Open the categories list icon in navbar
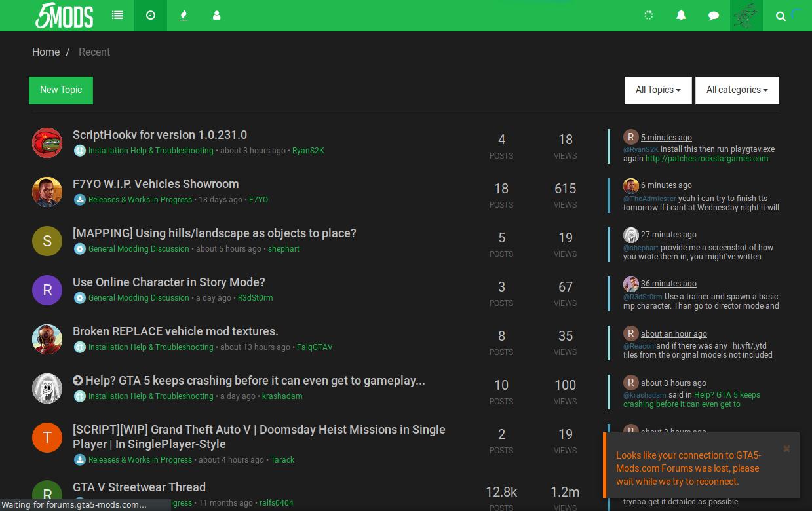 point(117,15)
